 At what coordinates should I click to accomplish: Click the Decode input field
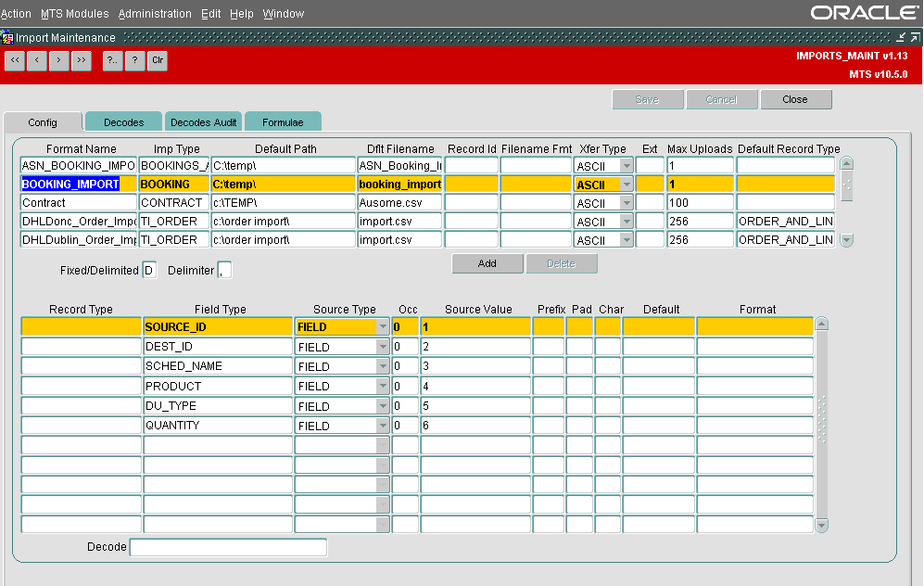(x=228, y=547)
